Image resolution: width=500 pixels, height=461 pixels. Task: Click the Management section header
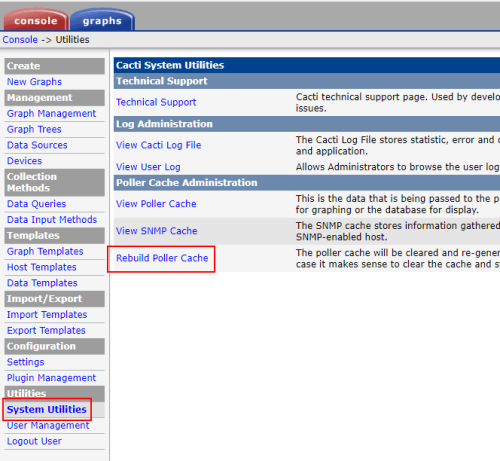55,98
